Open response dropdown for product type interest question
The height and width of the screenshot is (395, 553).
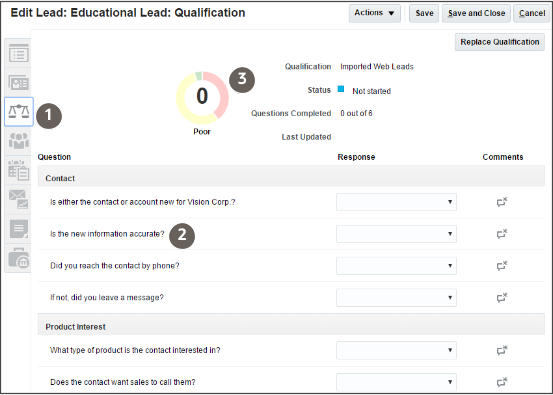coord(396,350)
